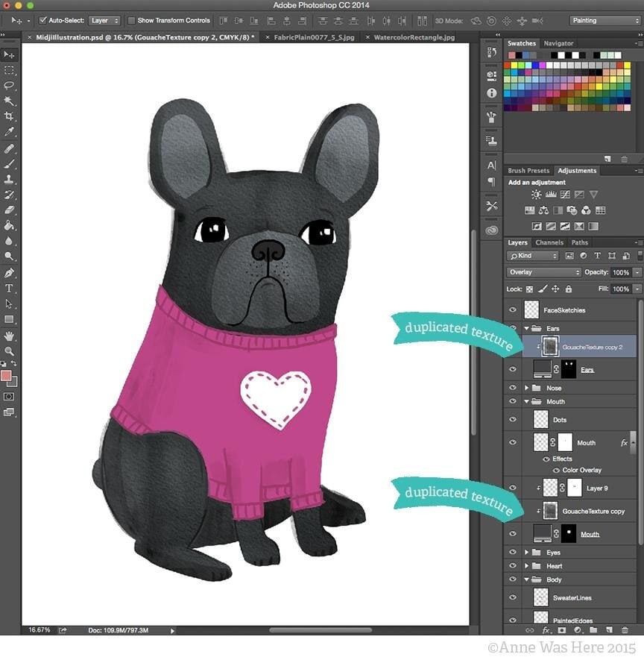Open the Overlay blend mode dropdown
Screen dimensions: 644x660
(543, 272)
